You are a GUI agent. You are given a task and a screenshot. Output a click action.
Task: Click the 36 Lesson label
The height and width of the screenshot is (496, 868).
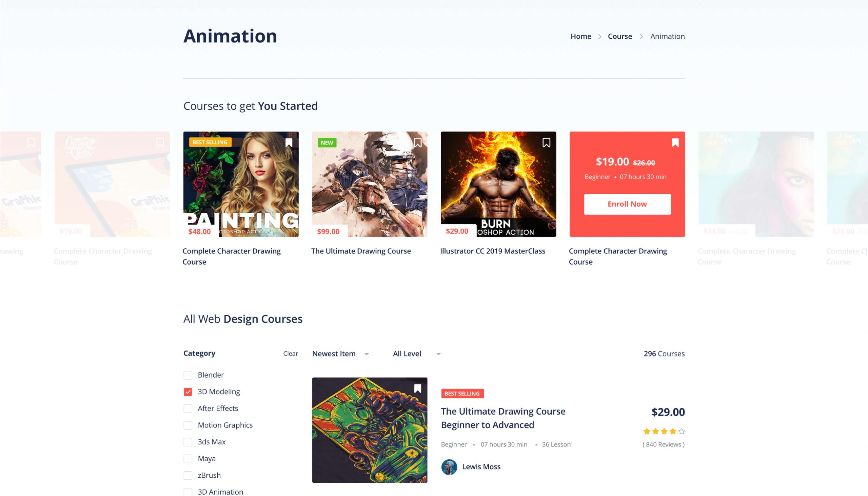[x=556, y=444]
